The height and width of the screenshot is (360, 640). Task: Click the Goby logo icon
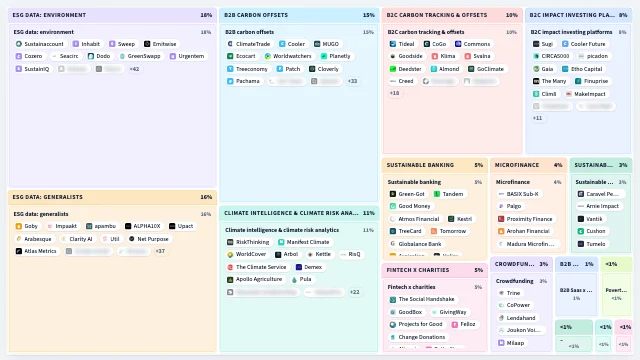coord(19,226)
